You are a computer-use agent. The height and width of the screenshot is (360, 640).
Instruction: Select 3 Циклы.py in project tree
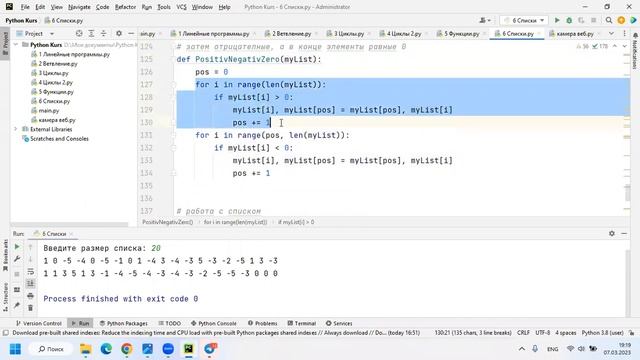tap(50, 73)
